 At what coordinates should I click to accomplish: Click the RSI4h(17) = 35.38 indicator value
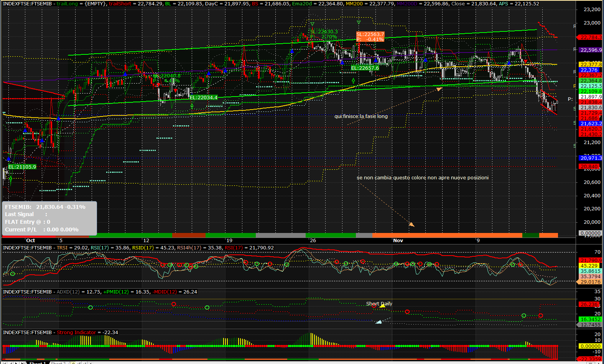pyautogui.click(x=199, y=248)
